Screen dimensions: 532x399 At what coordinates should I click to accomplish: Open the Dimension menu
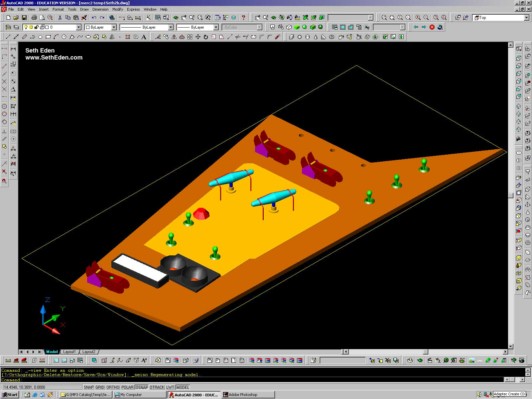[x=100, y=9]
